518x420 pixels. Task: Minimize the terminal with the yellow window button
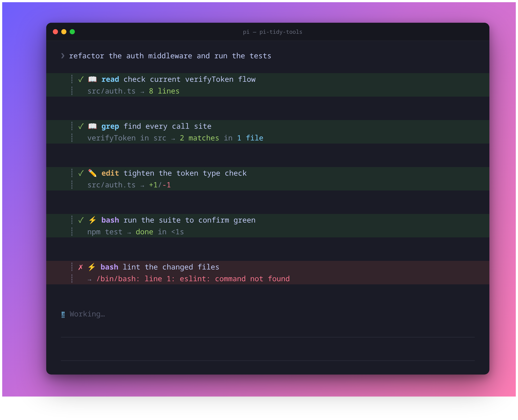click(x=64, y=32)
